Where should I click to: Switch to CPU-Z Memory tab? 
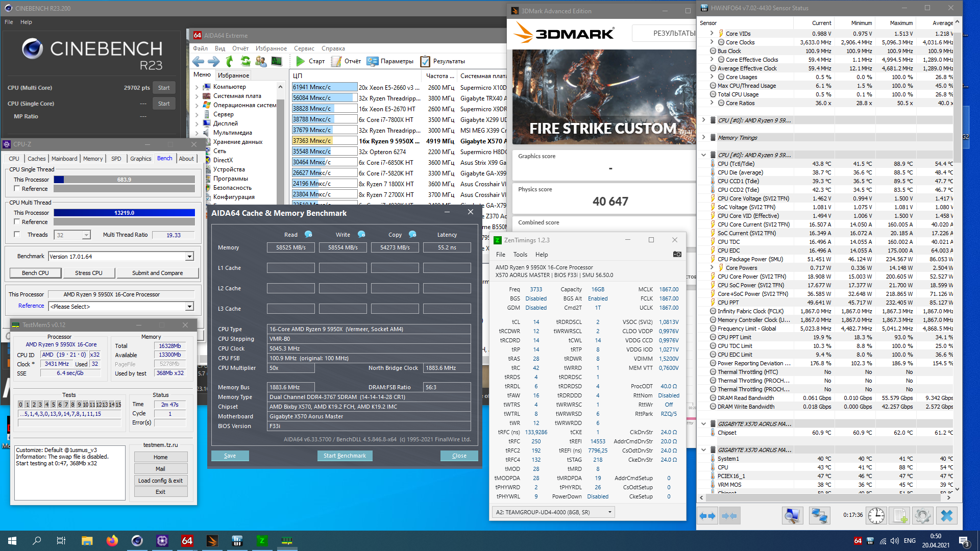coord(93,159)
